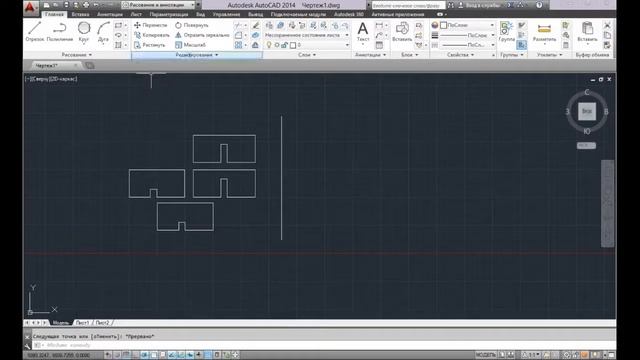The image size is (640, 360).
Task: Open the workspace dropdown Рисование и аннотации
Action: [x=158, y=5]
